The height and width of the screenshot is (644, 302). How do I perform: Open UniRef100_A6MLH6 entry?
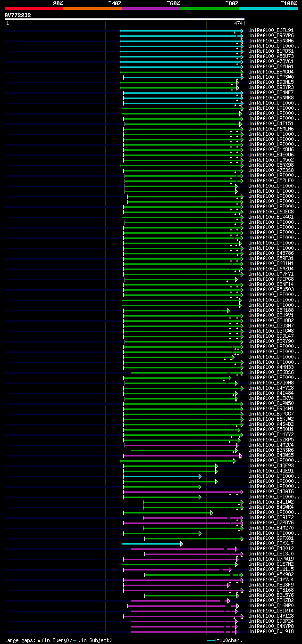(x=272, y=129)
